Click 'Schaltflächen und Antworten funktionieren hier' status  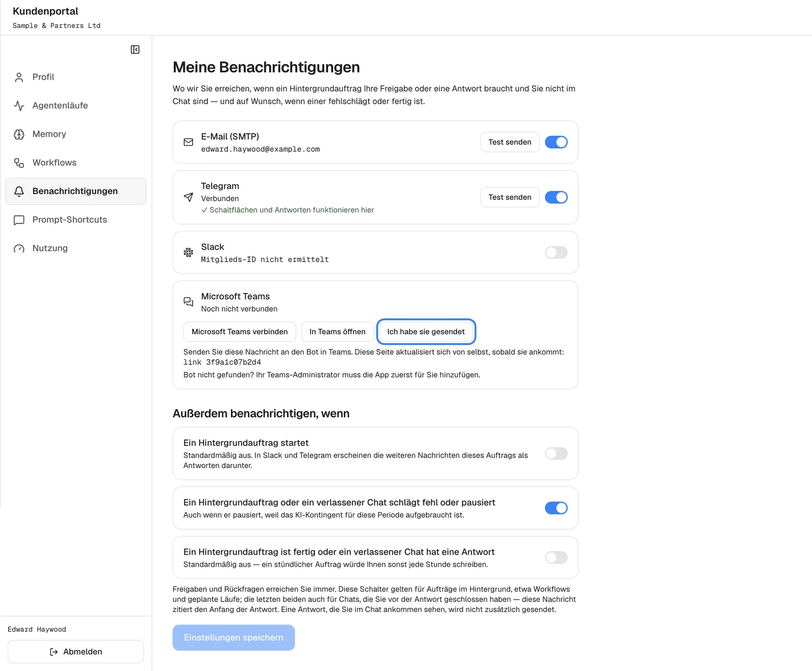click(x=287, y=210)
